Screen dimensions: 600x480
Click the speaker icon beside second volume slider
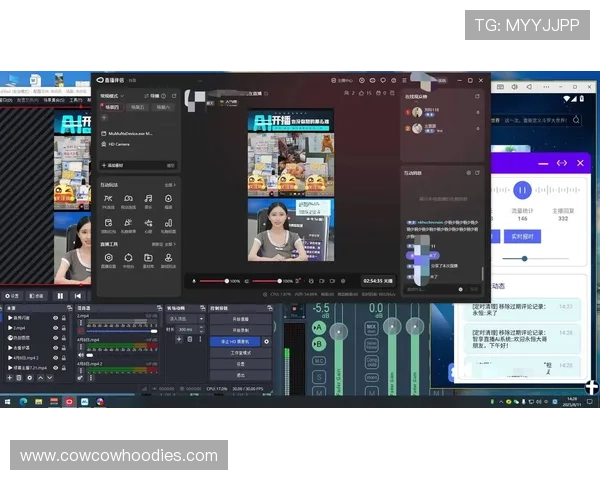tap(247, 281)
